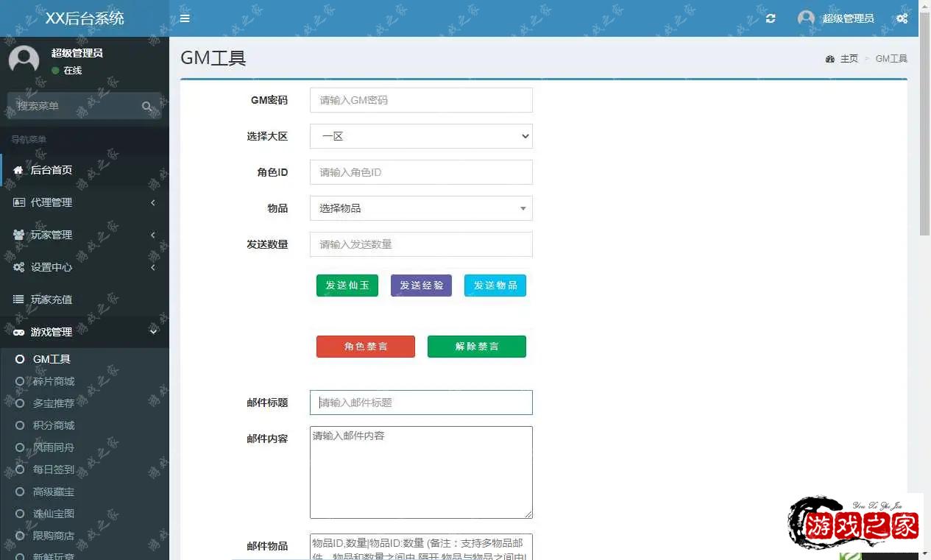Open the 选择大区 dropdown

(421, 136)
